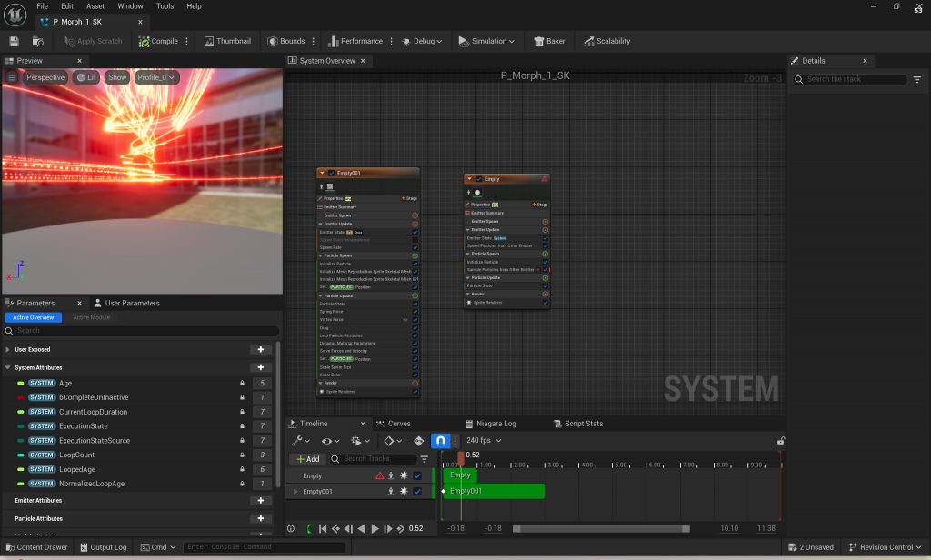Expand the User Exposed section
Image resolution: width=931 pixels, height=560 pixels.
click(x=7, y=350)
